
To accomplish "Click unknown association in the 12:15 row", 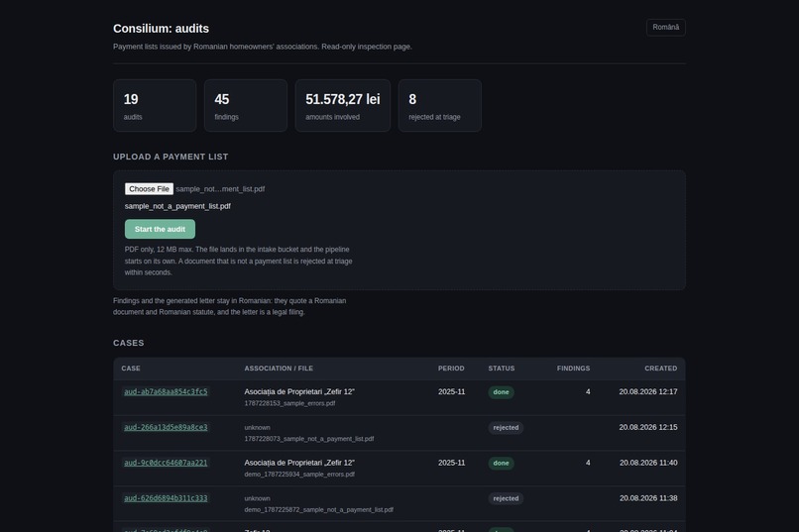I will [257, 428].
